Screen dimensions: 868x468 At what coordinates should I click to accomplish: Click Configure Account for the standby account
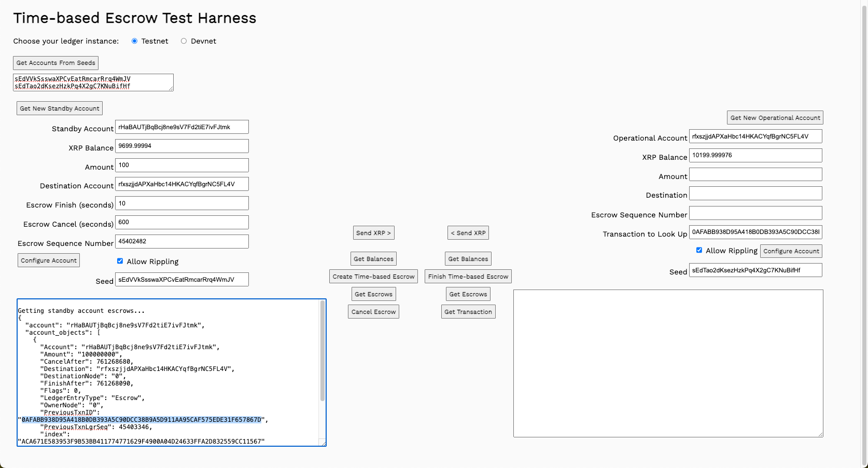(x=48, y=260)
